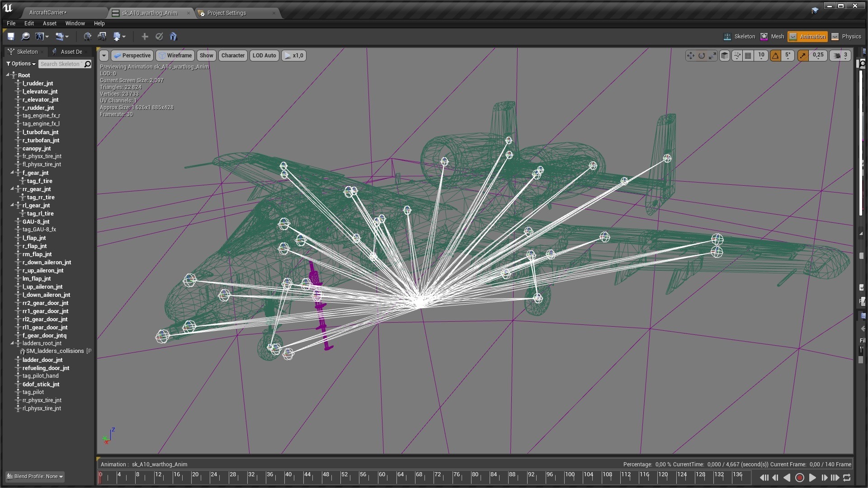
Task: Play the animation forward
Action: (812, 478)
